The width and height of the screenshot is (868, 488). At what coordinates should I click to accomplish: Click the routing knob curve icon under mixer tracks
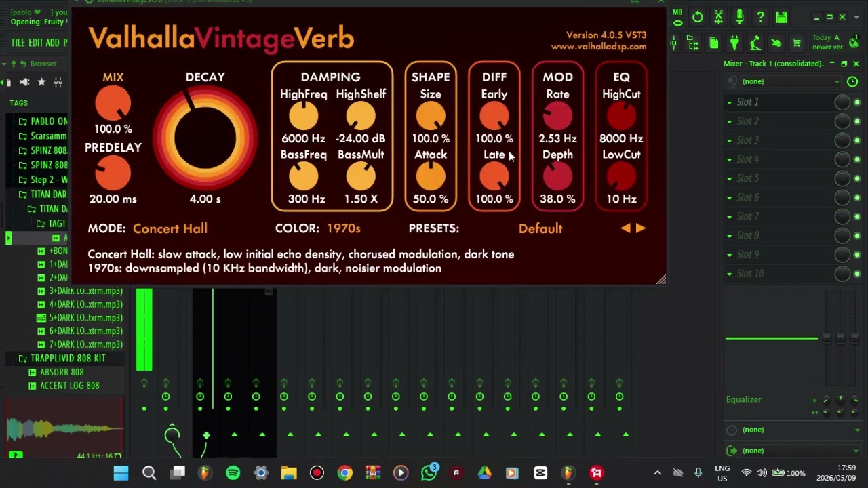(172, 435)
